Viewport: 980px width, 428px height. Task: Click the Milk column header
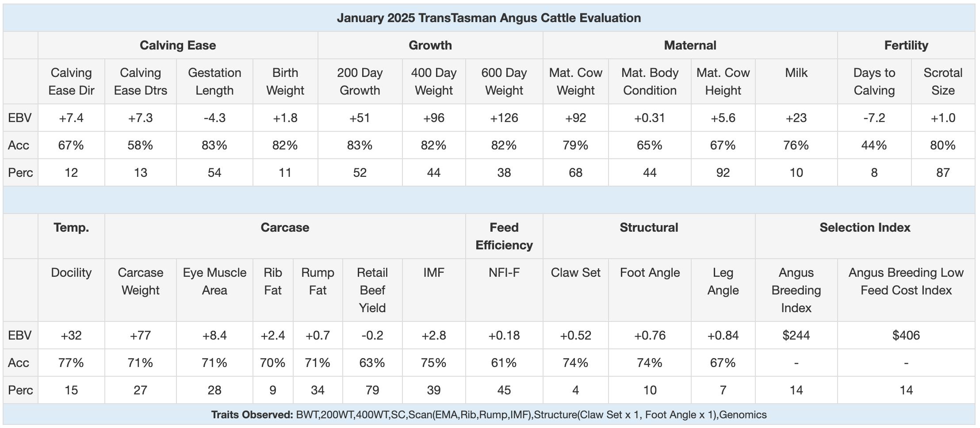point(796,73)
